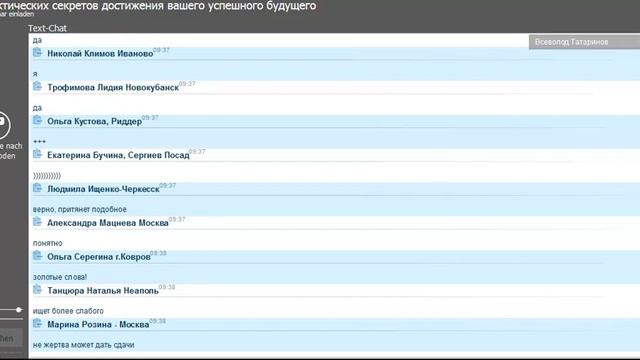Viewport: 640px width, 360px height.
Task: Click the icon beside Николай Климов Иваново
Action: pyautogui.click(x=38, y=53)
